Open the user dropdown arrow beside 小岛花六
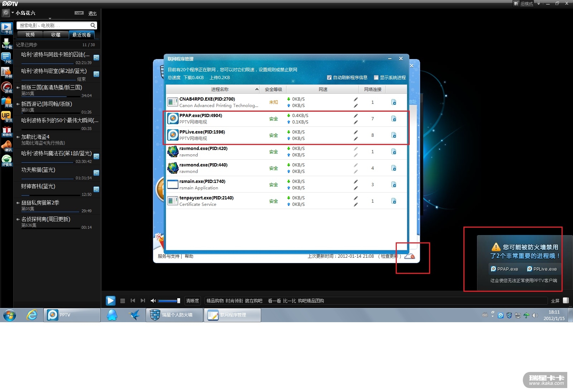The height and width of the screenshot is (392, 573). pyautogui.click(x=13, y=13)
